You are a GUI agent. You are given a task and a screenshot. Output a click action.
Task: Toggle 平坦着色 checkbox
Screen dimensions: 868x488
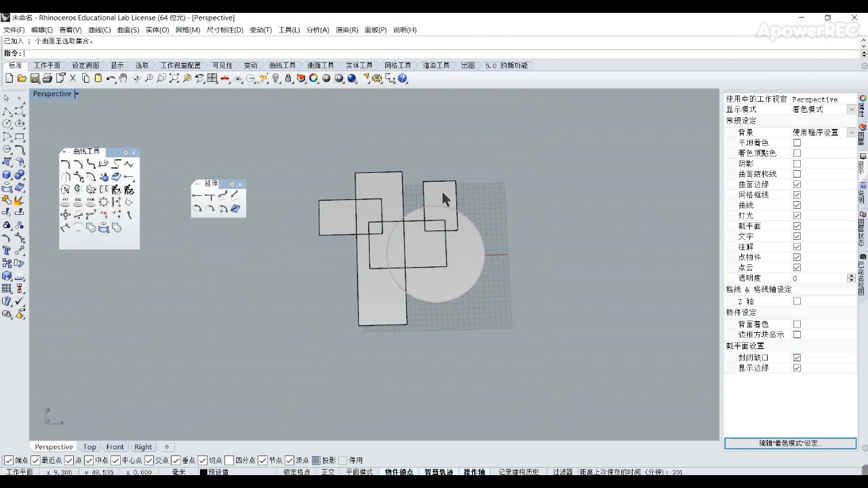coord(797,143)
